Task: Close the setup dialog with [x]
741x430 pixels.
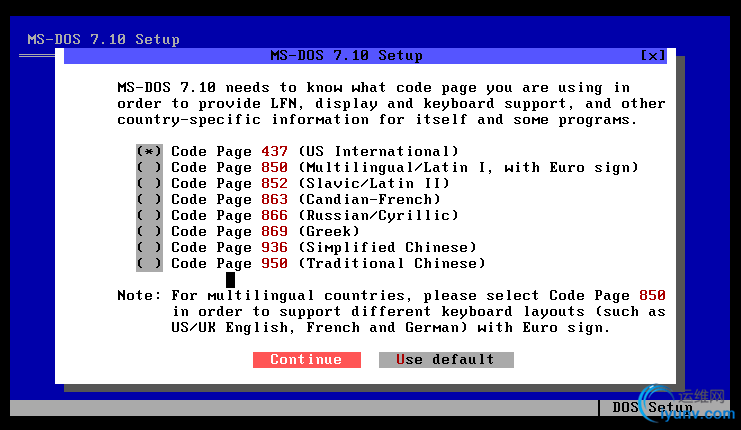Action: point(653,56)
